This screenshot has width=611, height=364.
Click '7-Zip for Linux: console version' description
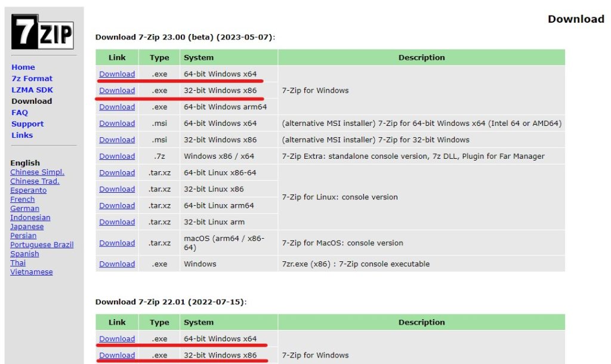[340, 197]
